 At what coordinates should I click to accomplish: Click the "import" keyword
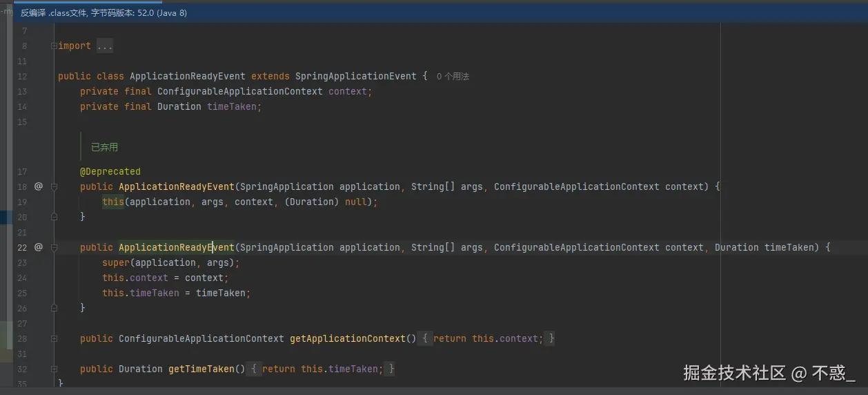click(x=75, y=46)
